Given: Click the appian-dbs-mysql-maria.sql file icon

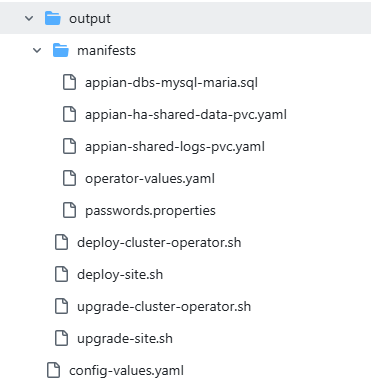Looking at the screenshot, I should [69, 82].
